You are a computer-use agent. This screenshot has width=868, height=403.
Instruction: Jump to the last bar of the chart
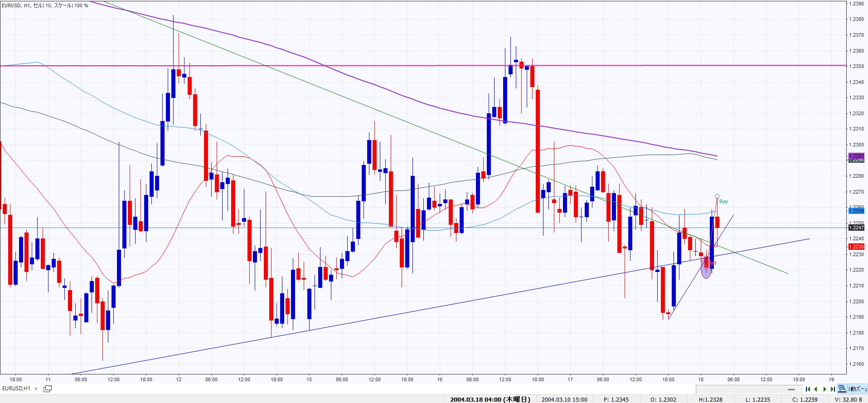[833, 389]
